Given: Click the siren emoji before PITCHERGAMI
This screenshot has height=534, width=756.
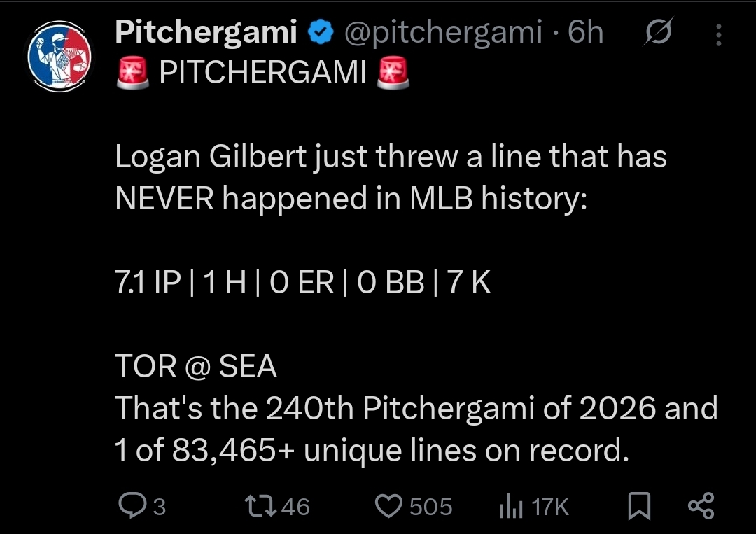Looking at the screenshot, I should click(x=133, y=73).
